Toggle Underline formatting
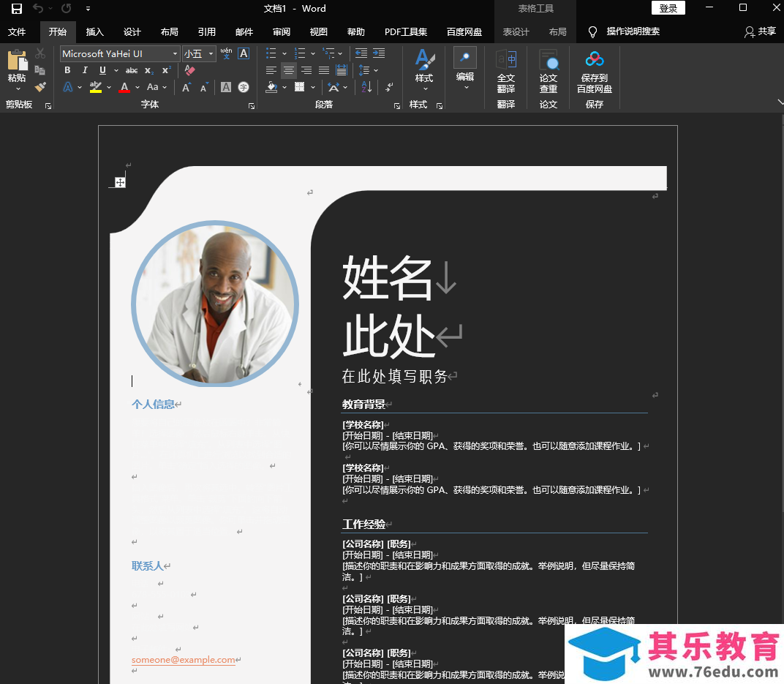This screenshot has width=784, height=684. pyautogui.click(x=102, y=70)
